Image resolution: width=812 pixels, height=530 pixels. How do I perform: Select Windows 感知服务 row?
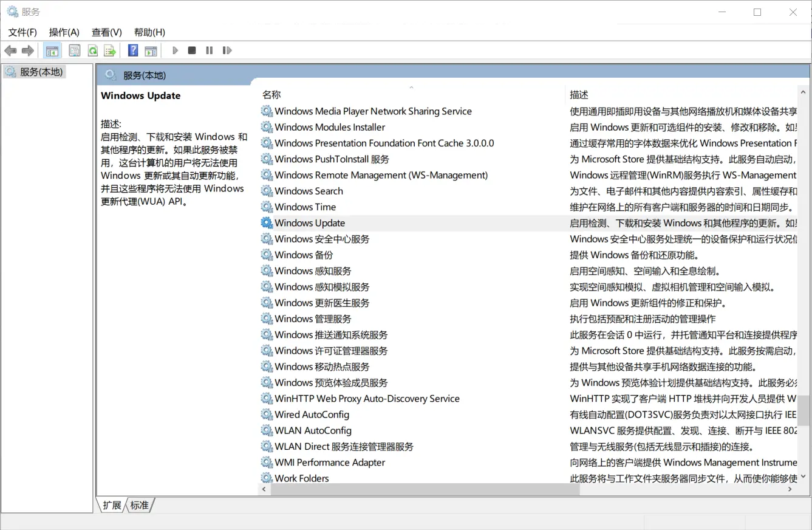[528, 271]
